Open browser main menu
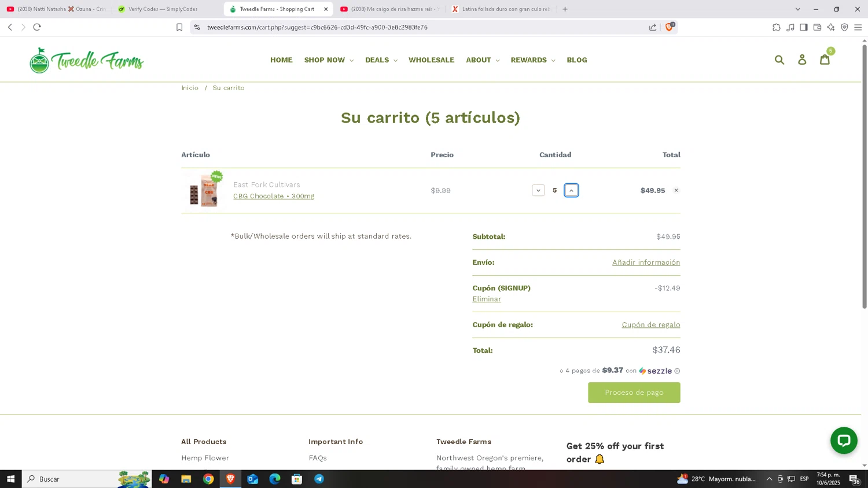868x488 pixels. pos(858,27)
